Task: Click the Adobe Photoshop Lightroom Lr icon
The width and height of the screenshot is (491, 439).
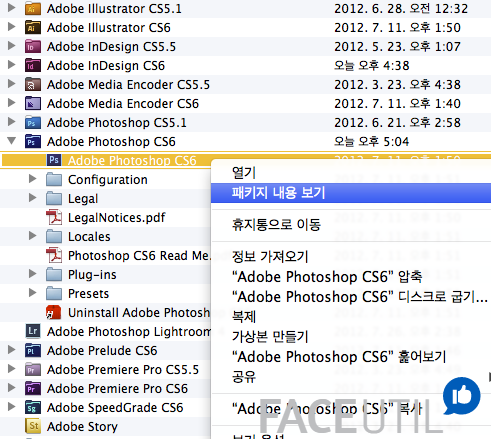Action: tap(33, 331)
